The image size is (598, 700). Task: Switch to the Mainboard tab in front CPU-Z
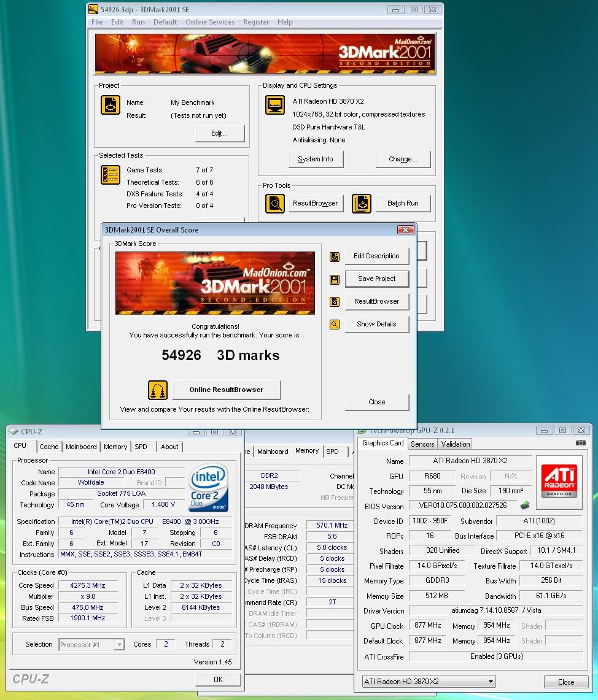click(x=81, y=447)
